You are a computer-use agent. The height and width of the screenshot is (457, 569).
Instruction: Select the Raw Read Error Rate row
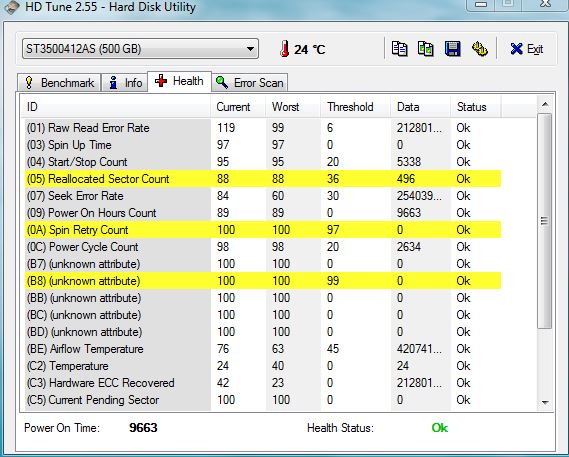(263, 128)
